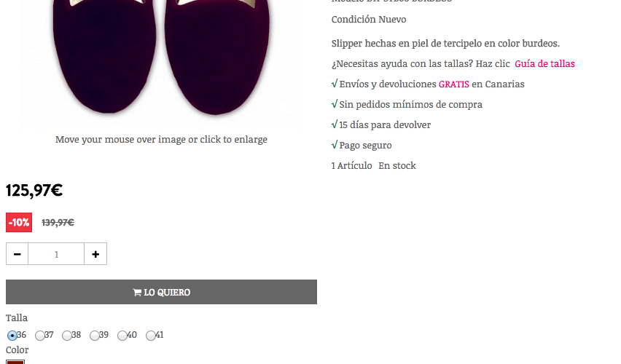Select size 36 radio button

[x=12, y=336]
